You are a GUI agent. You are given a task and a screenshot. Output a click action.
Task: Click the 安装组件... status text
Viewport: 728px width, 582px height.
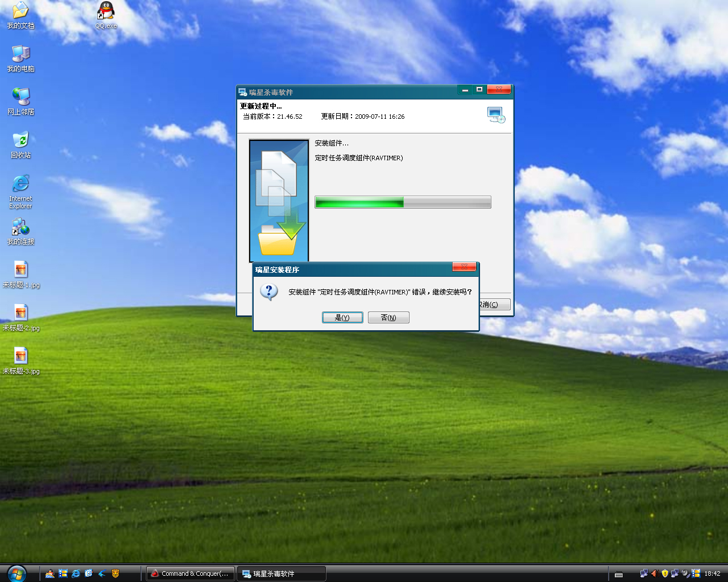[332, 143]
